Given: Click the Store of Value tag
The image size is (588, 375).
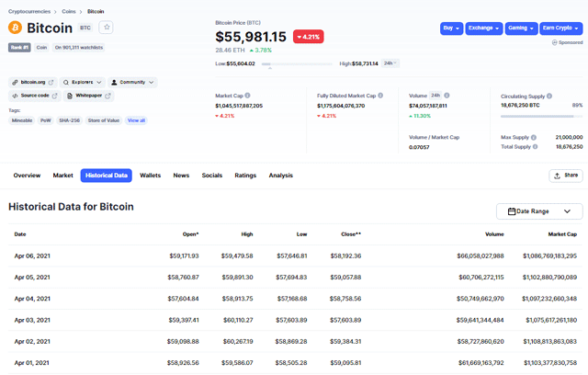Looking at the screenshot, I should 104,120.
